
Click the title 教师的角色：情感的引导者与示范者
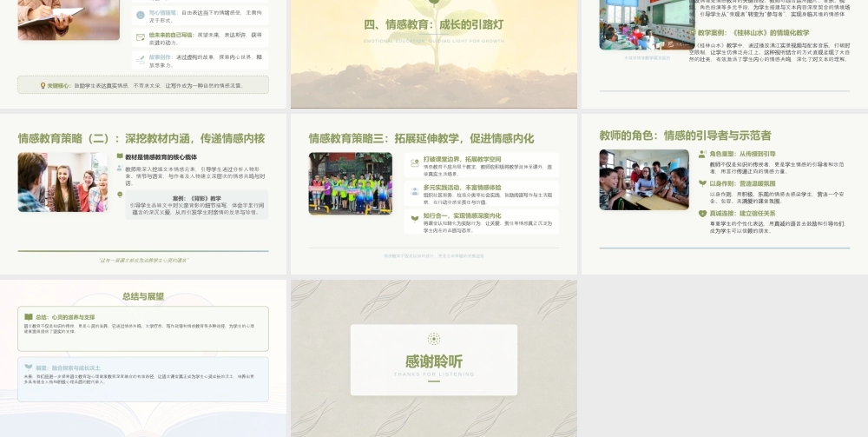pyautogui.click(x=686, y=136)
